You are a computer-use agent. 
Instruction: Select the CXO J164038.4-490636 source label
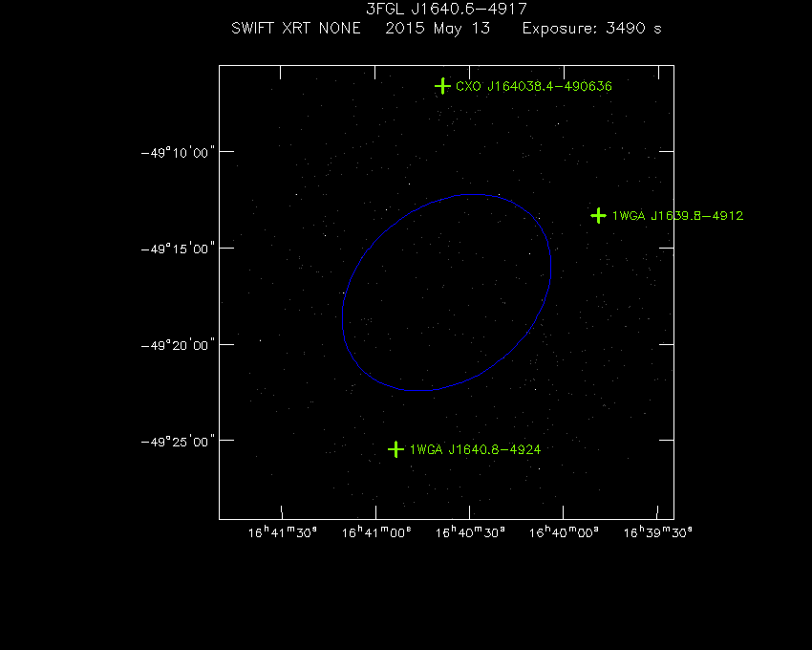533,86
